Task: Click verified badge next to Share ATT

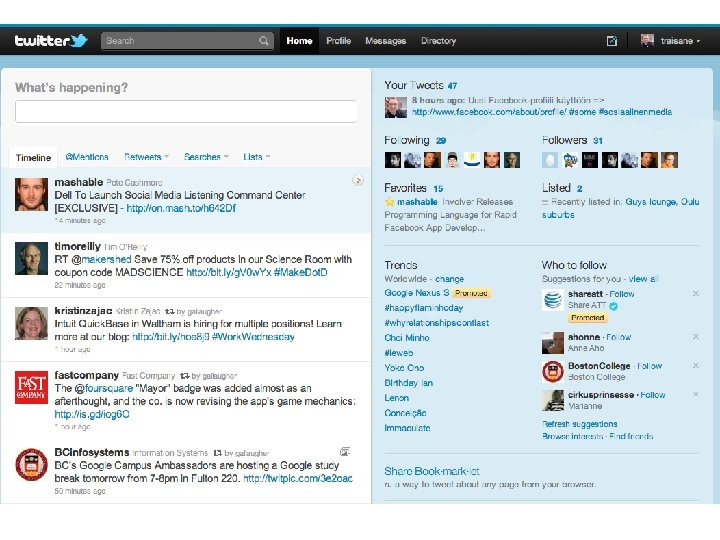Action: point(613,306)
